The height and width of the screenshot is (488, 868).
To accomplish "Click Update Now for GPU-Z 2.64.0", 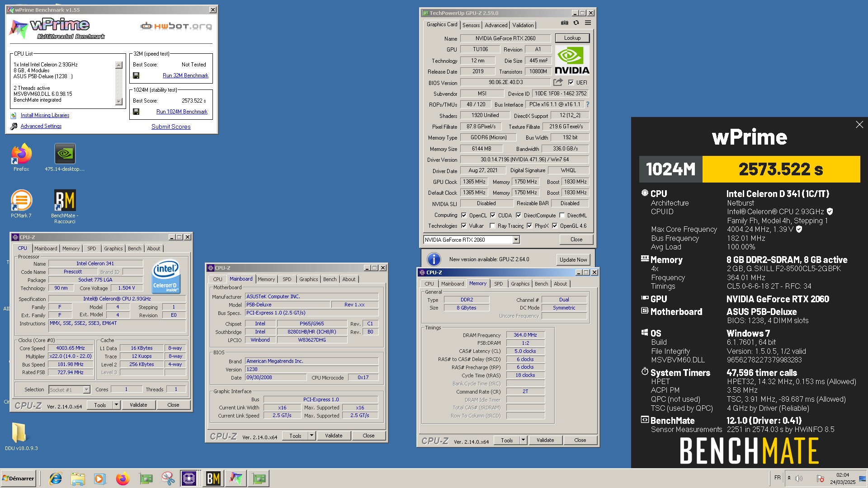I will [x=573, y=259].
